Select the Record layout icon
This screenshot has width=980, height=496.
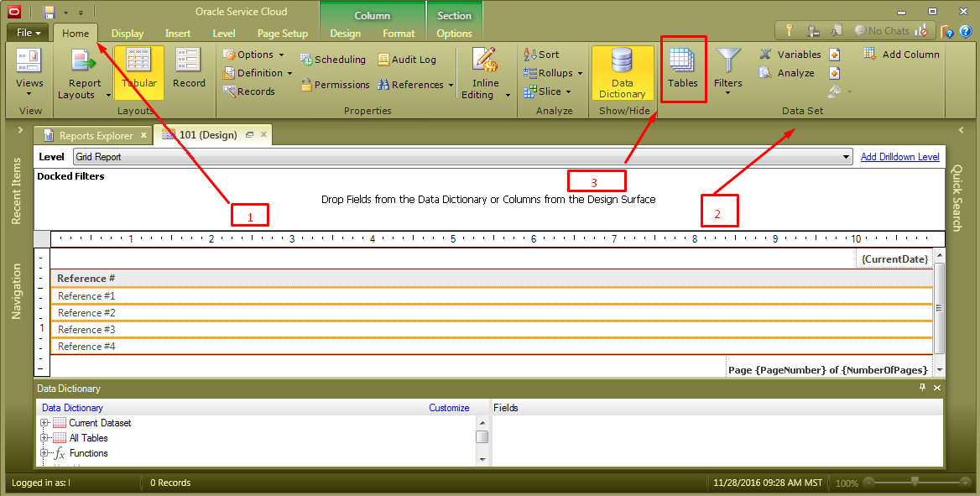(188, 60)
